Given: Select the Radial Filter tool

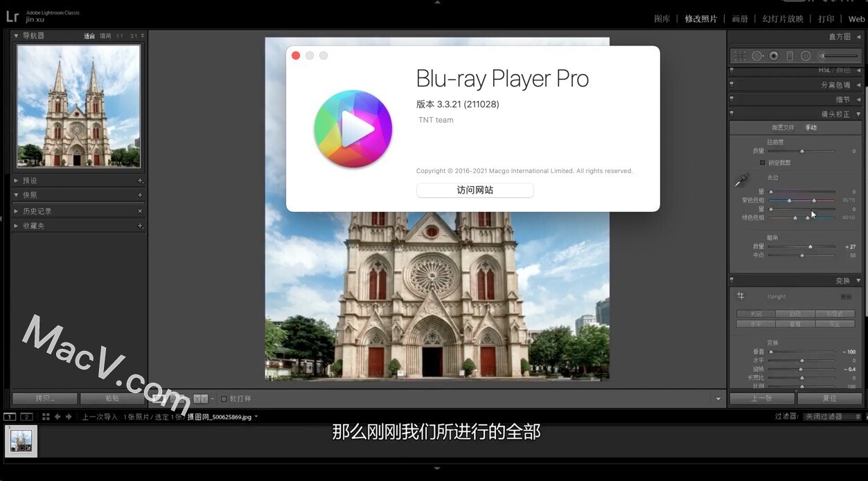Looking at the screenshot, I should coord(806,56).
